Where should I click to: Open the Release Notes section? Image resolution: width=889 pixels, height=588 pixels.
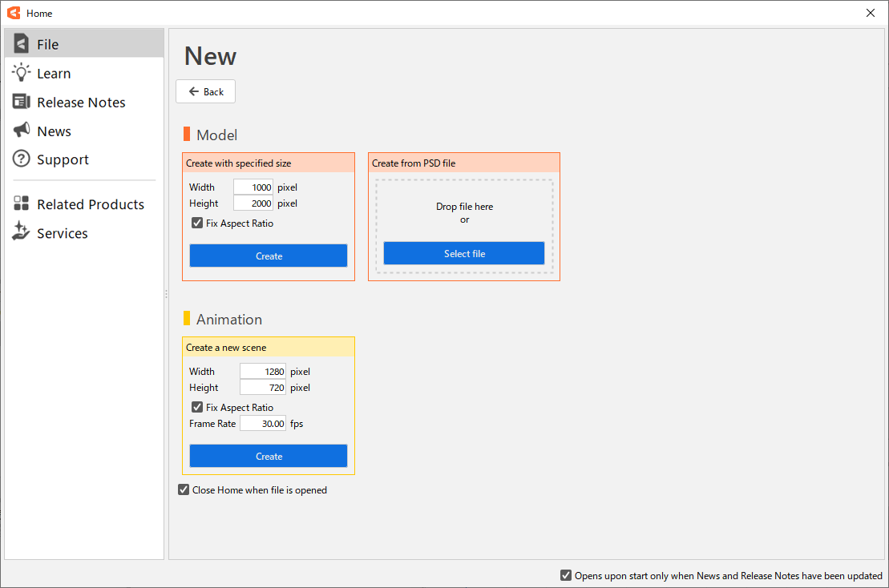pos(81,103)
